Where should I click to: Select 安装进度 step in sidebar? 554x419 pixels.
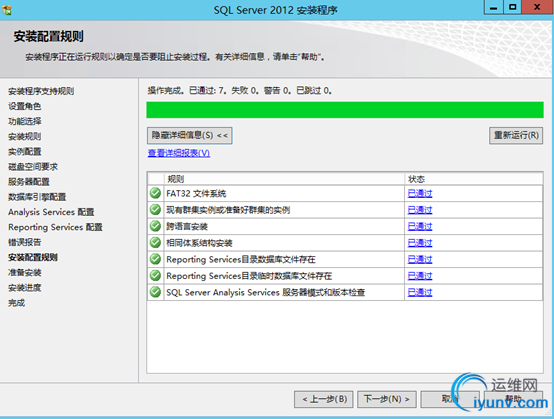pos(25,288)
